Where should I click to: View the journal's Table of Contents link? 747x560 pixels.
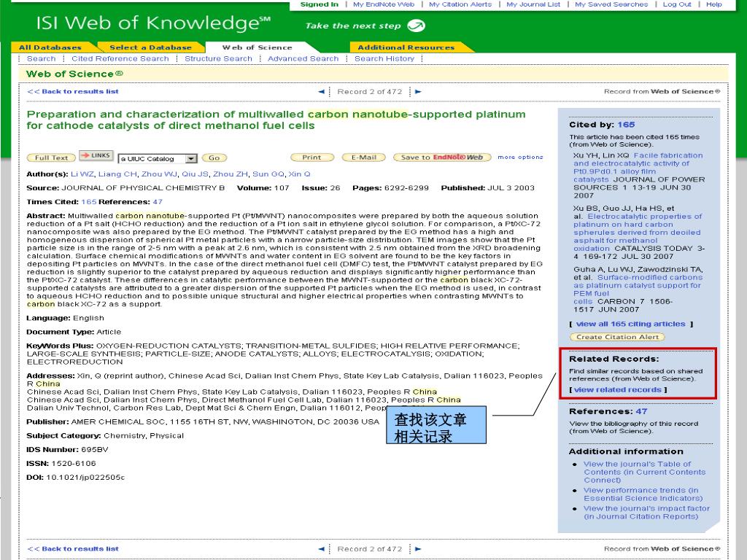pos(644,472)
